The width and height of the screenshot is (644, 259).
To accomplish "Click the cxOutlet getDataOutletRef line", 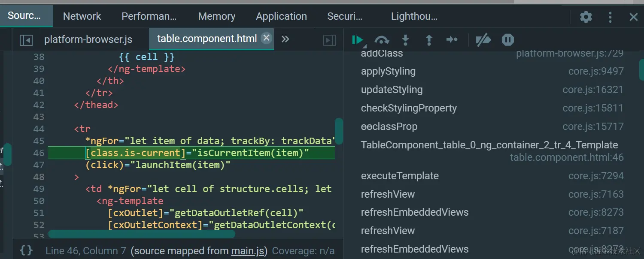I will pyautogui.click(x=206, y=213).
